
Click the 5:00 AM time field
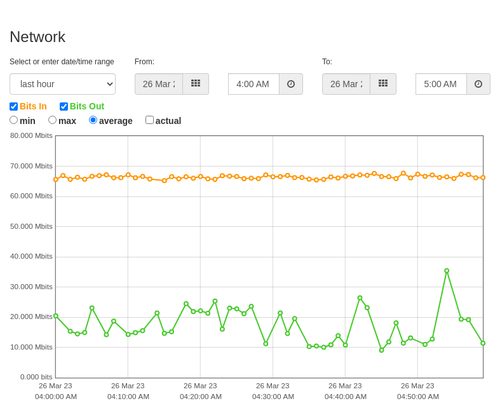pyautogui.click(x=441, y=84)
